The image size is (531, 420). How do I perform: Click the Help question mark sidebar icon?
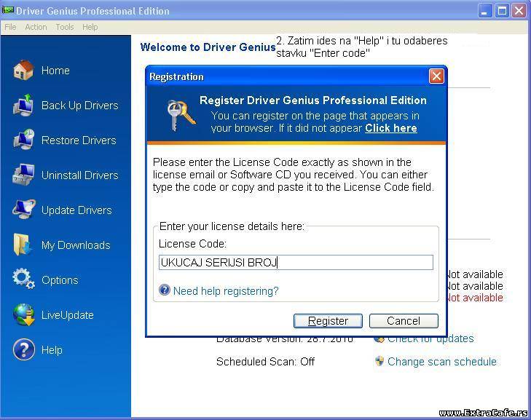pyautogui.click(x=23, y=350)
